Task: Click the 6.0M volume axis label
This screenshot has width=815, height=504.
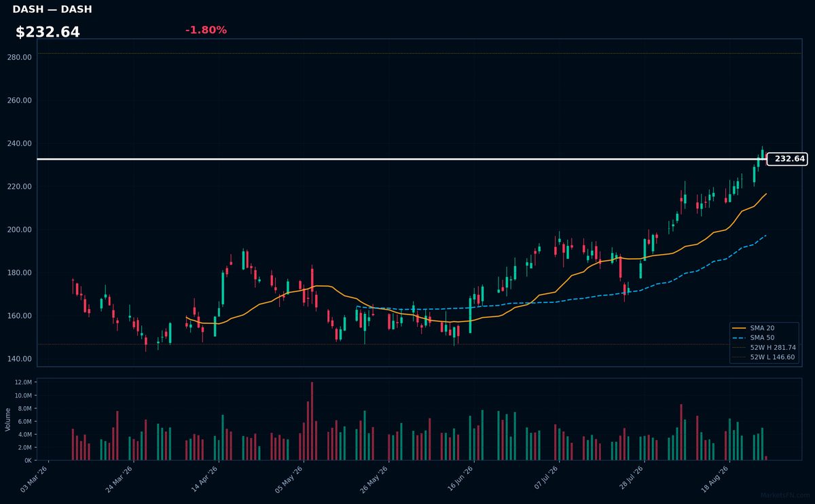Action: 24,421
